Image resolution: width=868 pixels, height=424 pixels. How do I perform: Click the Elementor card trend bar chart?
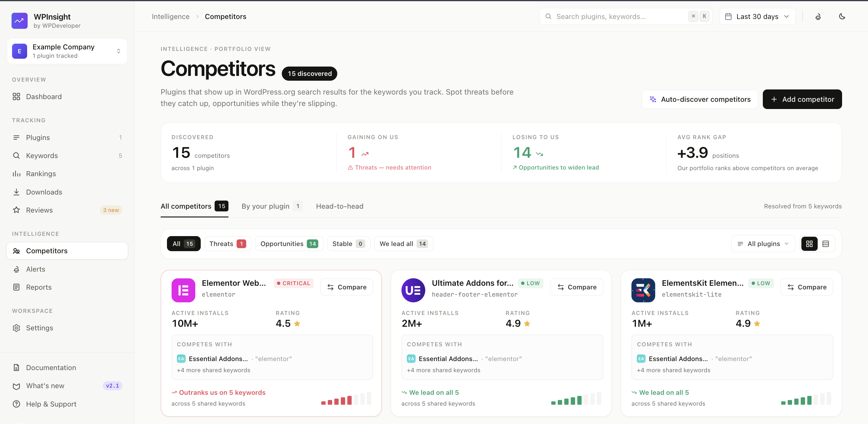click(x=346, y=398)
